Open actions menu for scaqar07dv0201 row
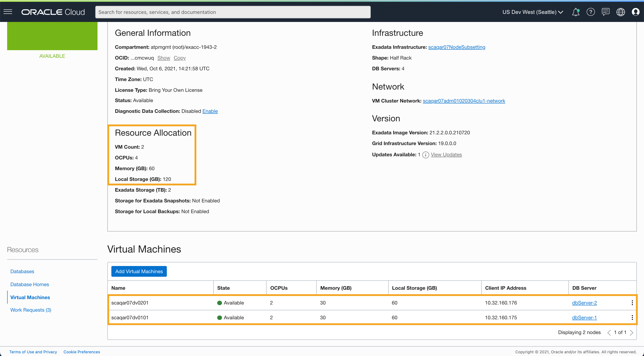 click(632, 303)
